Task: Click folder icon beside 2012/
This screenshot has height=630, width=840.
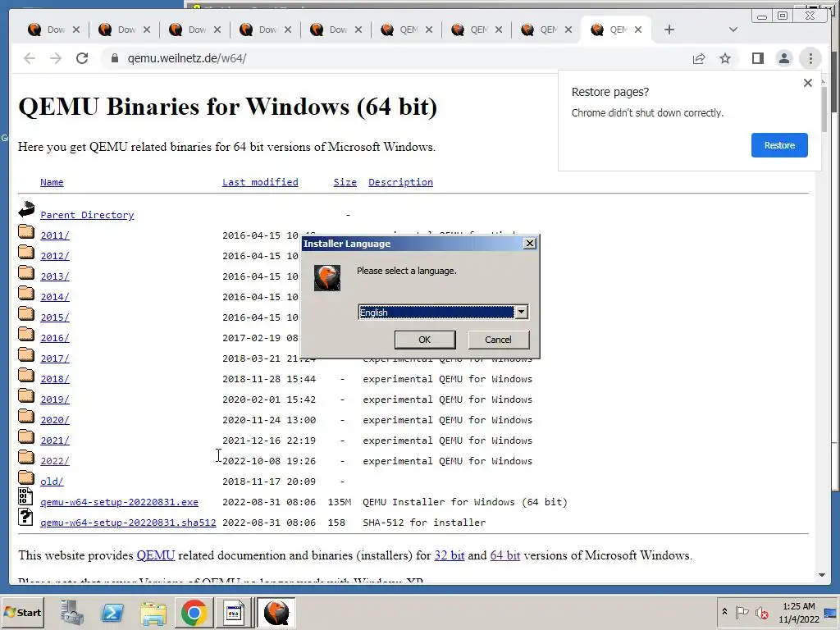Action: (x=26, y=252)
